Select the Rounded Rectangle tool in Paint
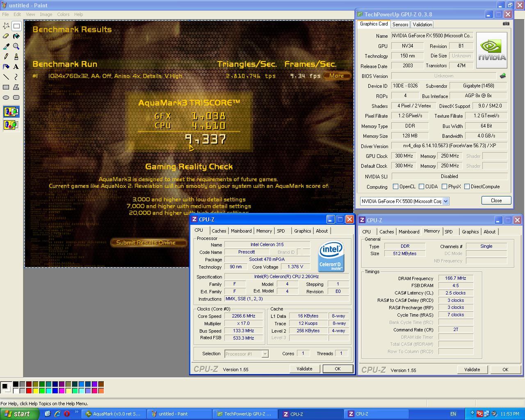525x420 pixels. pos(16,97)
